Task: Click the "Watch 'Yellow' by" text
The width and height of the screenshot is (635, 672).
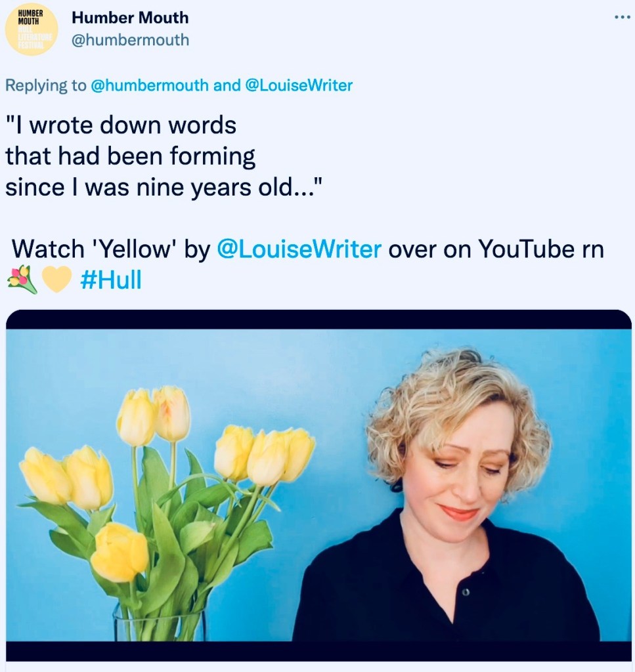Action: (110, 249)
